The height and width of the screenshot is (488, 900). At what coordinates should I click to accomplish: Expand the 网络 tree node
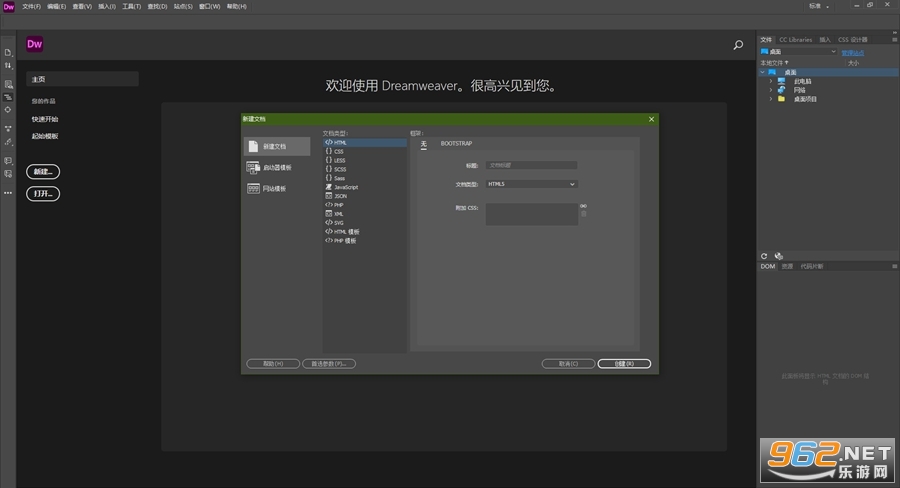coord(771,90)
